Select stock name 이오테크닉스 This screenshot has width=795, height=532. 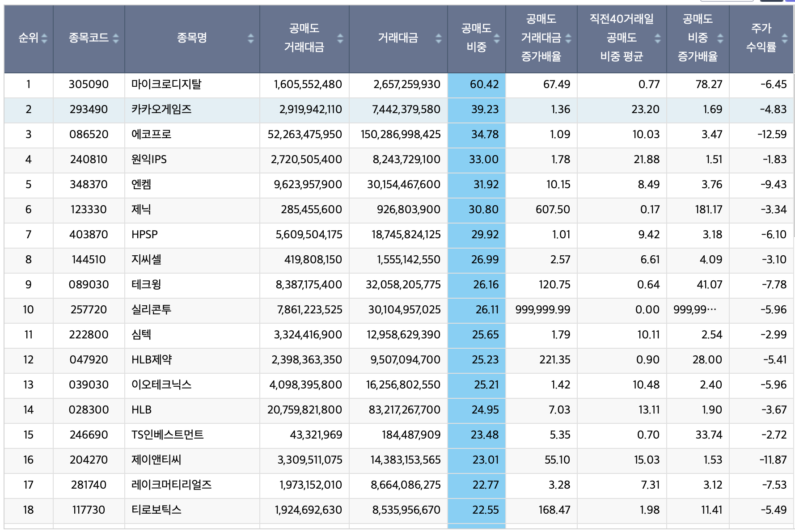click(161, 384)
